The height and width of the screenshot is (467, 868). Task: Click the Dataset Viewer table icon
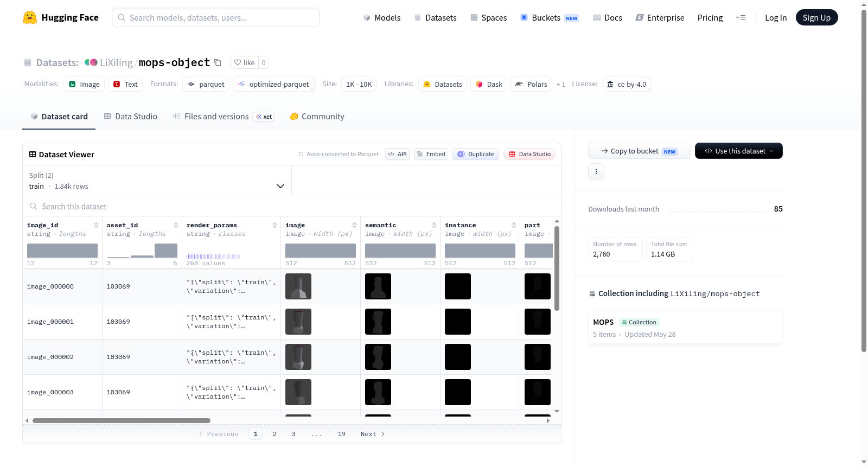click(x=33, y=154)
